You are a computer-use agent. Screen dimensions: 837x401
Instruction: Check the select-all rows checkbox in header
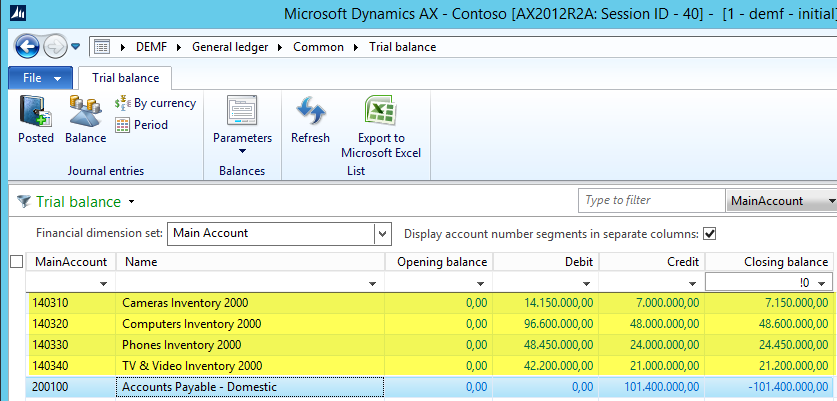point(15,262)
